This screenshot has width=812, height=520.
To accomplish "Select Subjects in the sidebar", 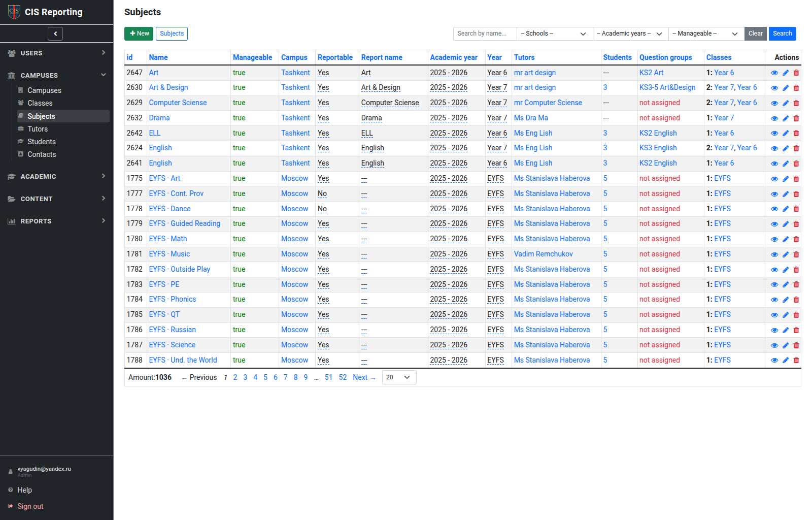I will click(63, 116).
